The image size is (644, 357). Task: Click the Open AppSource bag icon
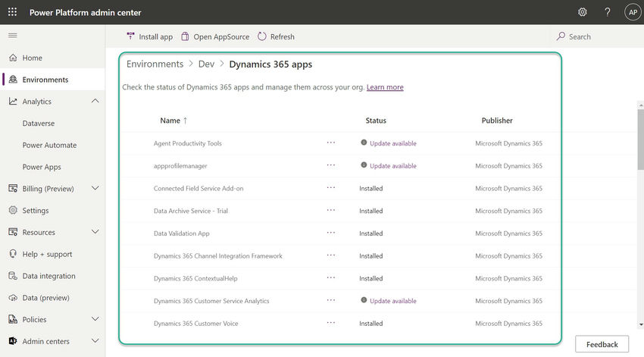(x=185, y=36)
